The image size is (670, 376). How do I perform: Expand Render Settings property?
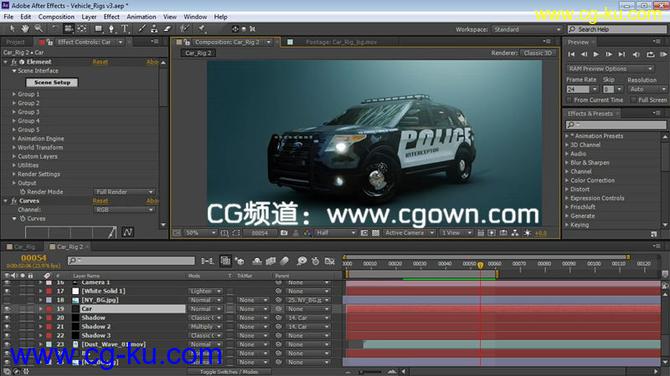(x=14, y=174)
